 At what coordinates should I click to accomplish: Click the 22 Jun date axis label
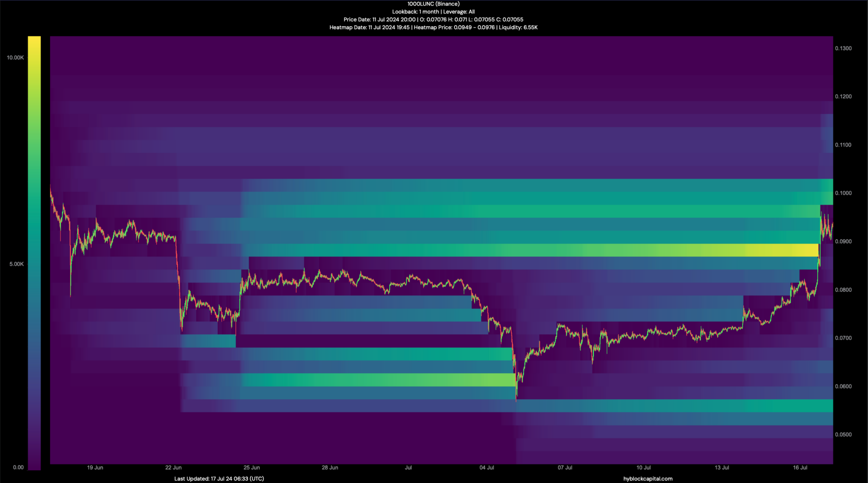coord(173,468)
